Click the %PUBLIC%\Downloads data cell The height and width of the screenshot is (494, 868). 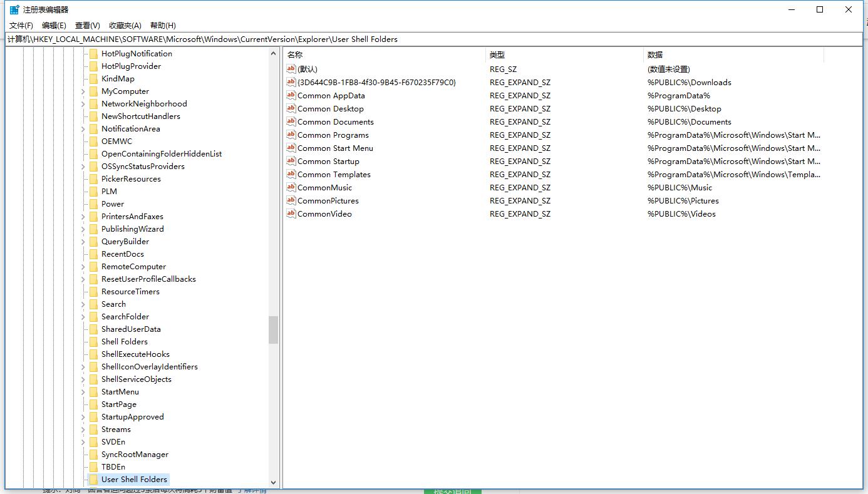click(690, 82)
